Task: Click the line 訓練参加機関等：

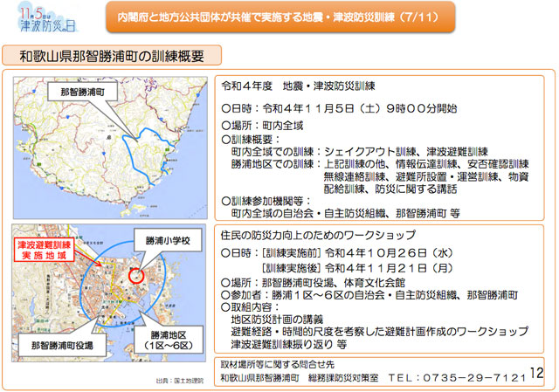Action: (266, 201)
